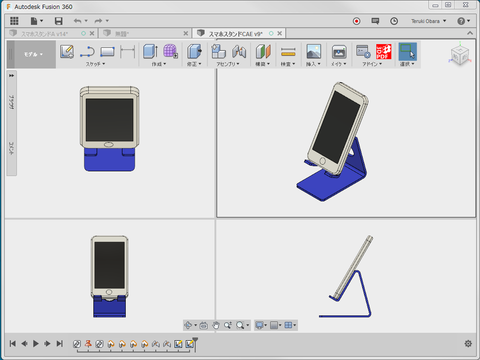This screenshot has width=480, height=360.
Task: Close the スマホスタンドA v14 tab
Action: click(x=92, y=33)
